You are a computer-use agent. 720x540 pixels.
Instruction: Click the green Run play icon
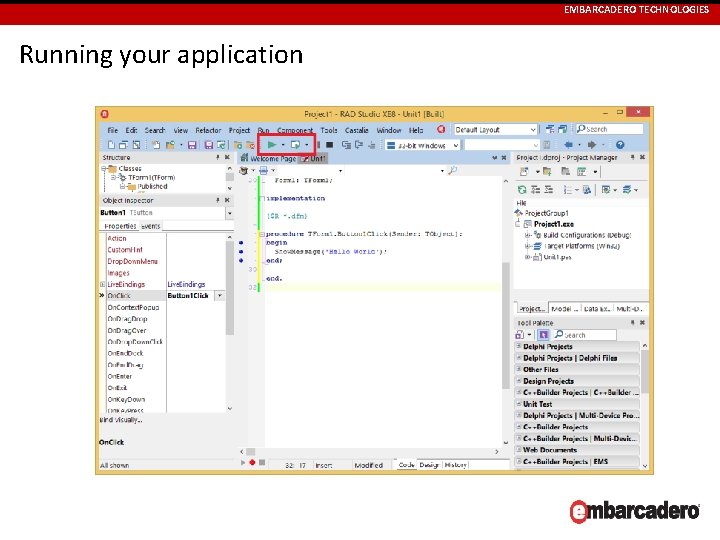[271, 145]
